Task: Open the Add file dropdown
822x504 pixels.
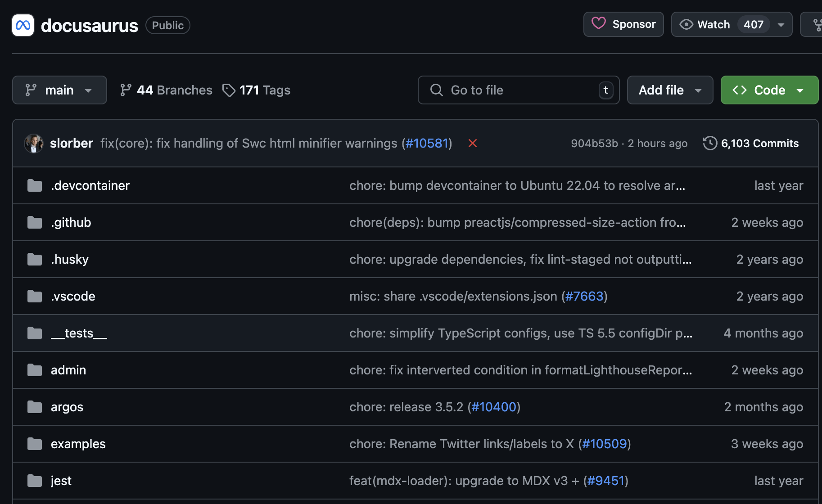Action: coord(670,90)
